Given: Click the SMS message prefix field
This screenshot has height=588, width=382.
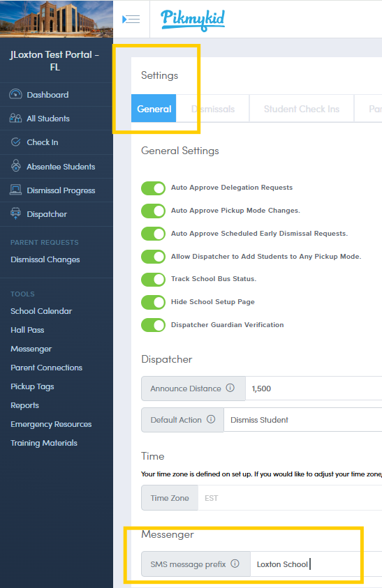Looking at the screenshot, I should [316, 564].
